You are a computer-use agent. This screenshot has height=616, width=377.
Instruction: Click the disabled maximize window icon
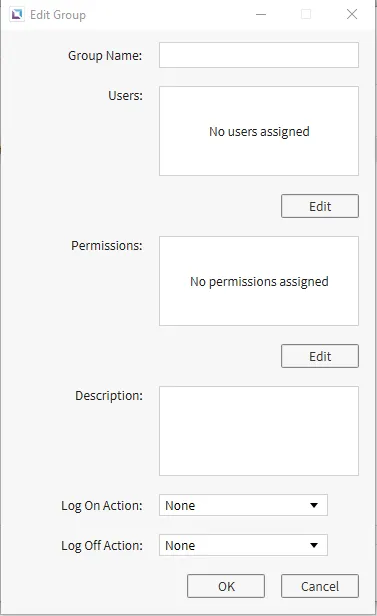[x=306, y=15]
